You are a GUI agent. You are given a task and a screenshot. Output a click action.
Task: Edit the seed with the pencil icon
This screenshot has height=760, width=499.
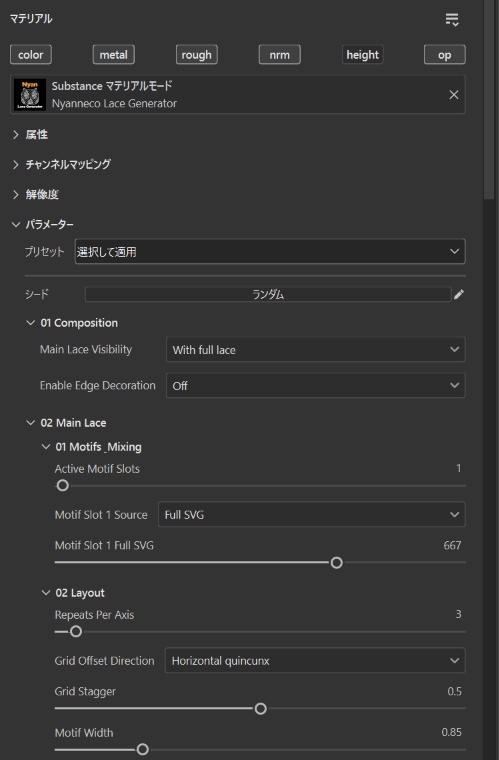pyautogui.click(x=459, y=294)
